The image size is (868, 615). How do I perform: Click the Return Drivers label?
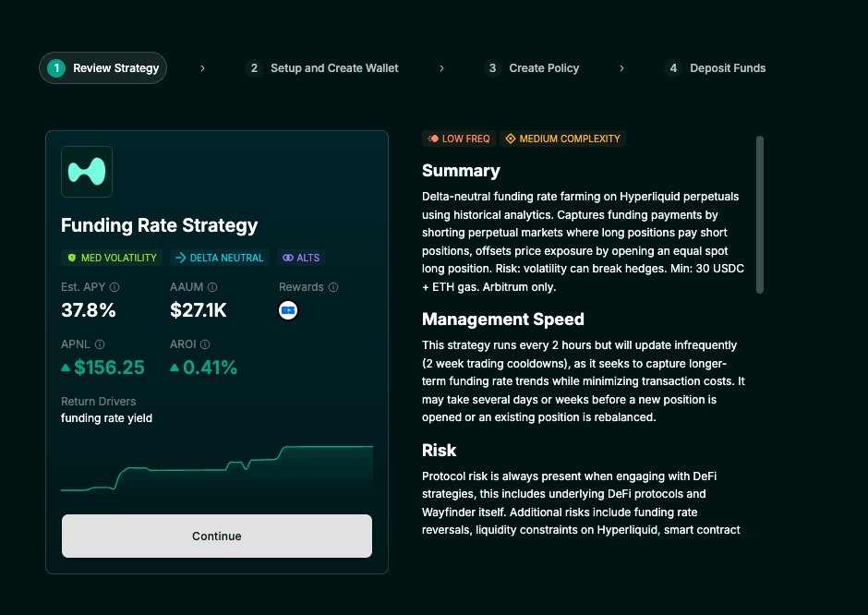coord(98,402)
